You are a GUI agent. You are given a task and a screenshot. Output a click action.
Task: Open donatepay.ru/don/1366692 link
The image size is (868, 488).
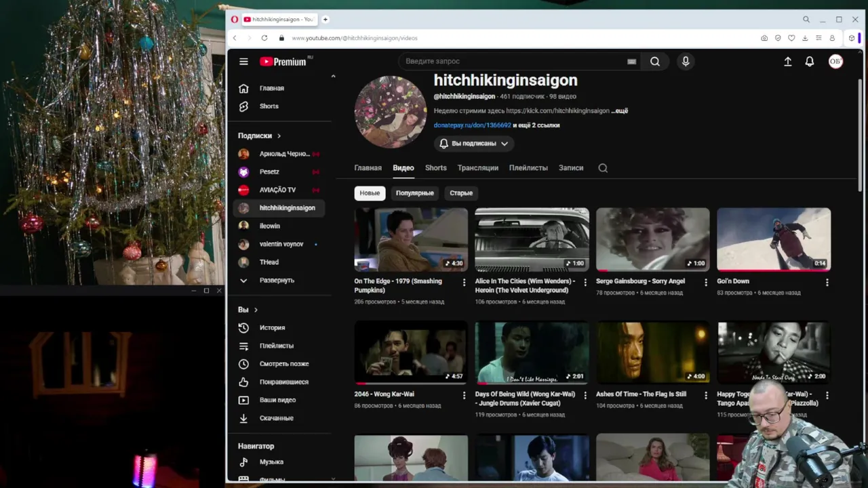tap(473, 125)
